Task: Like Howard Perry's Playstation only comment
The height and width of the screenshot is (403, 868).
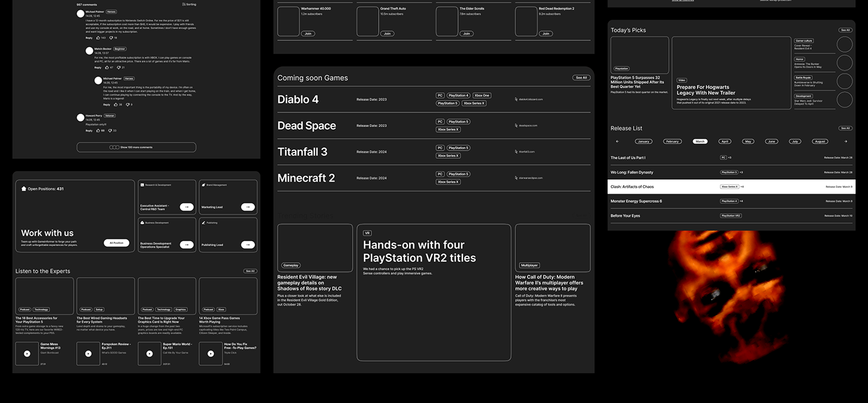Action: tap(97, 131)
